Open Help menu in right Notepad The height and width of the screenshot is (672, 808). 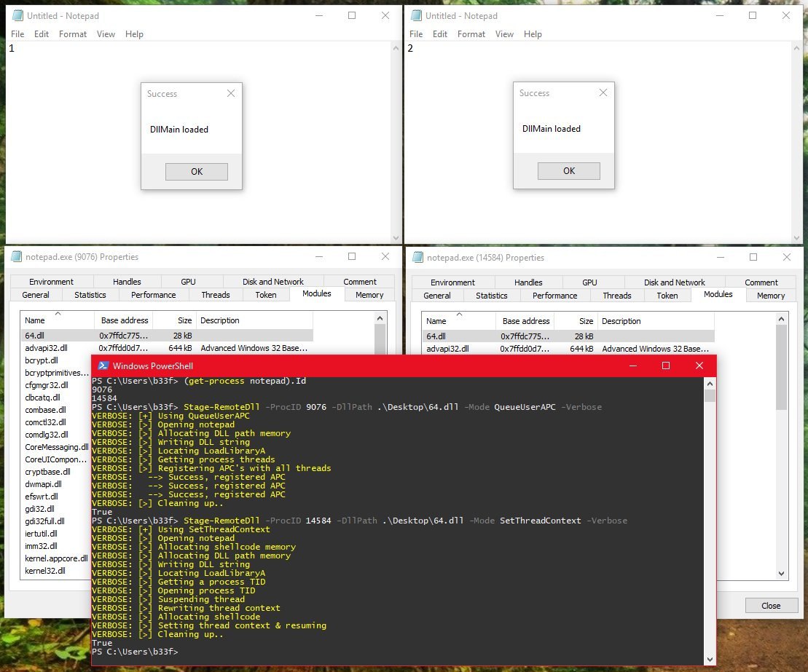pyautogui.click(x=533, y=34)
